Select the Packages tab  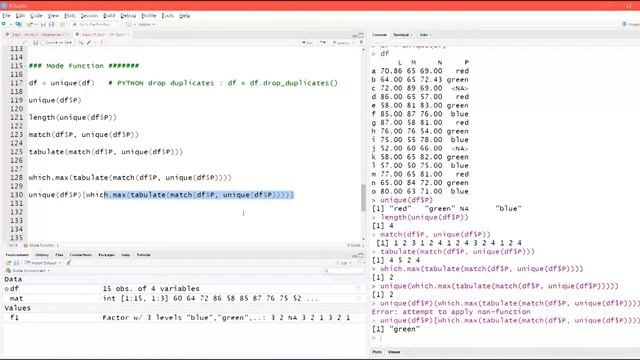tap(107, 255)
